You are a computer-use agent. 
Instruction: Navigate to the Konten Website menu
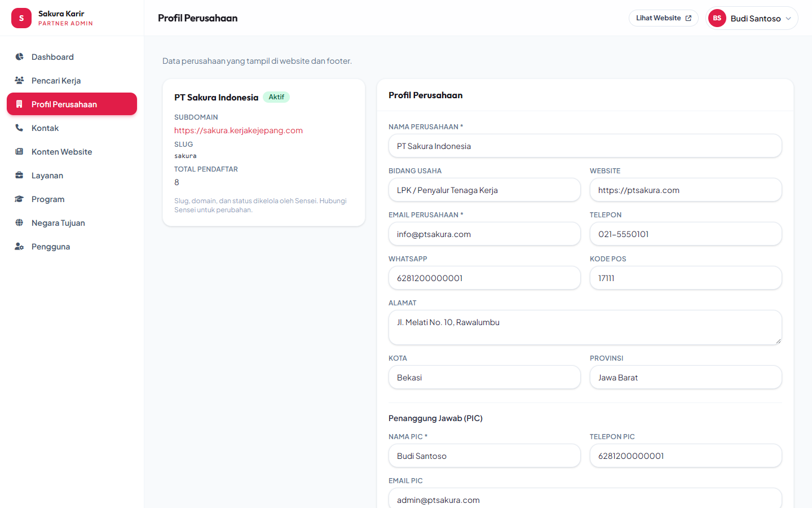pyautogui.click(x=72, y=152)
